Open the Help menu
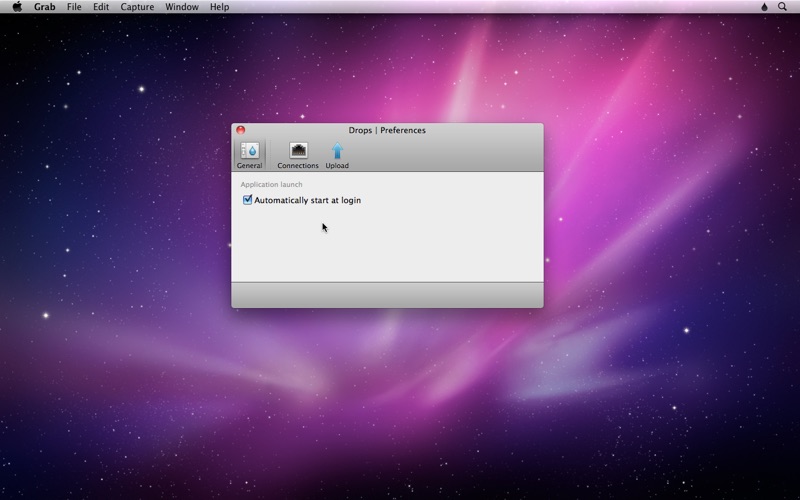The height and width of the screenshot is (500, 800). click(x=219, y=7)
